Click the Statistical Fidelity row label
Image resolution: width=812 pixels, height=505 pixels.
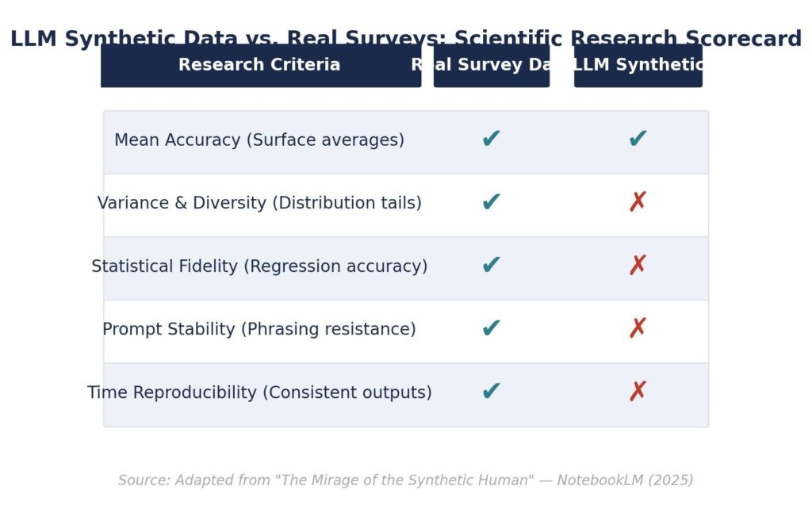point(259,266)
